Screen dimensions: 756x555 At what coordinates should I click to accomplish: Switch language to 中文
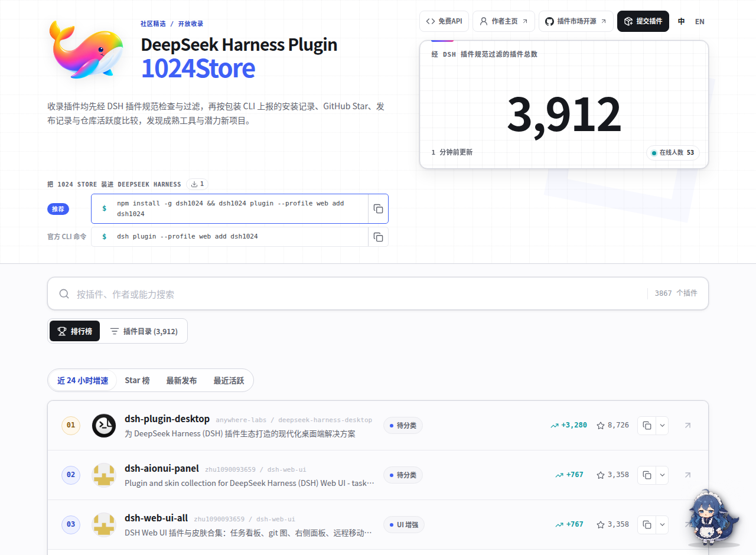pos(682,21)
